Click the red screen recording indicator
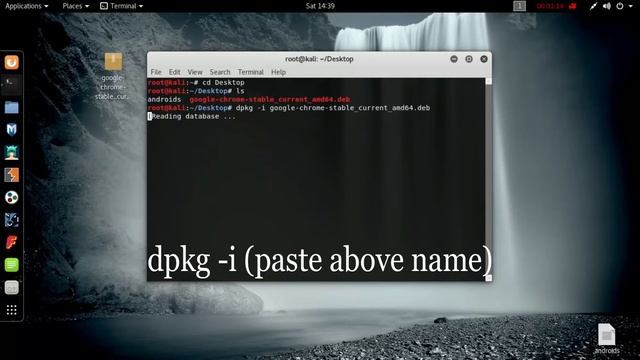 [x=556, y=6]
